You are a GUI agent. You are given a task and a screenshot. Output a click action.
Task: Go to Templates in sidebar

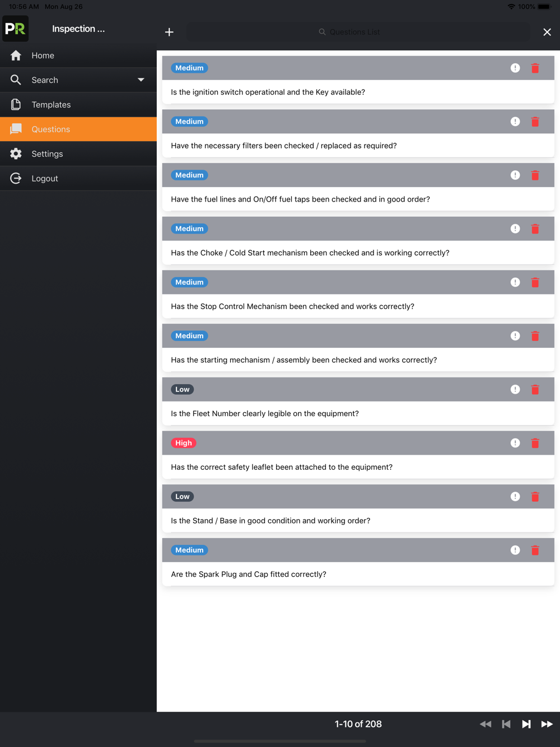point(78,105)
